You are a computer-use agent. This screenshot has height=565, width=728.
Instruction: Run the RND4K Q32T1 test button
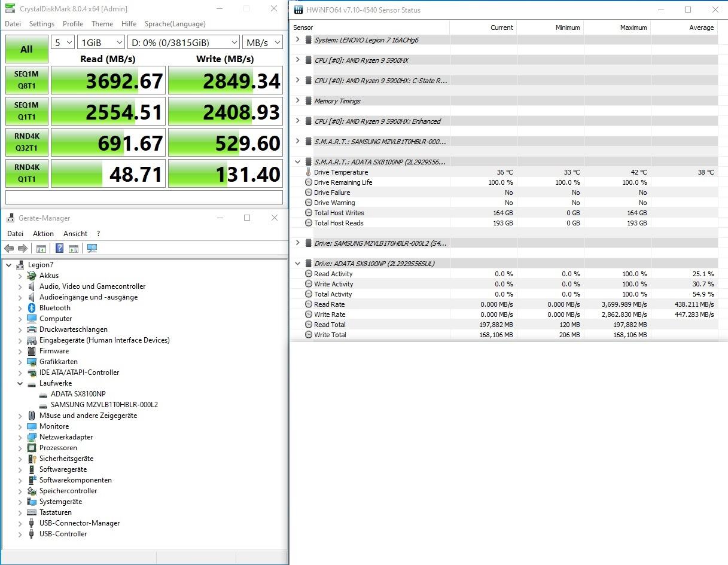pos(26,142)
